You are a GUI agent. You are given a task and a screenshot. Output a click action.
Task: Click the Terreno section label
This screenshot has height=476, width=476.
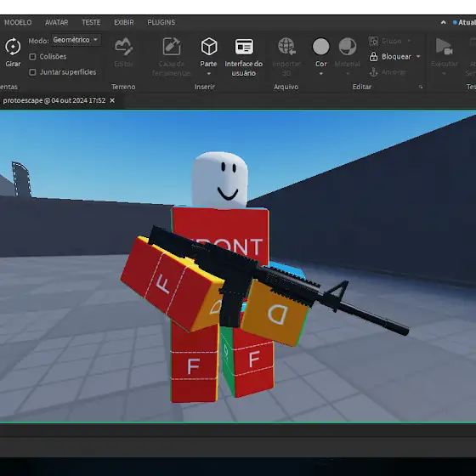pyautogui.click(x=123, y=87)
